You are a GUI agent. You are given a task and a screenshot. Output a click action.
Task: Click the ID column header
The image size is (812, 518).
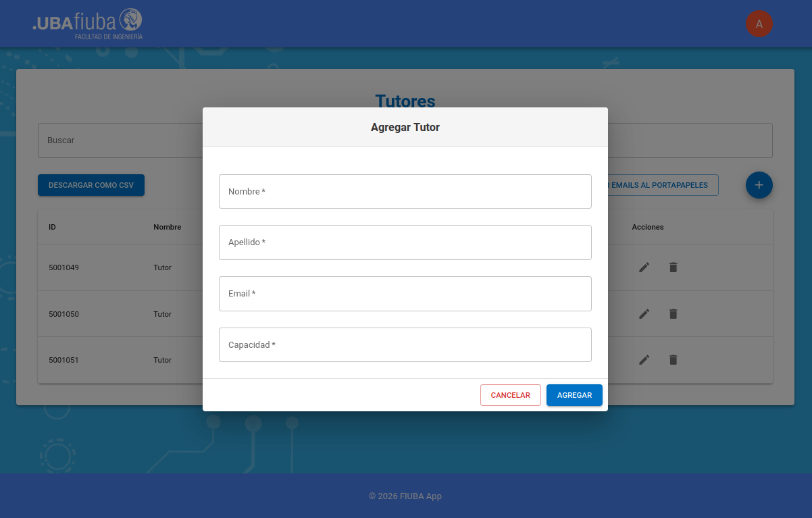[52, 227]
